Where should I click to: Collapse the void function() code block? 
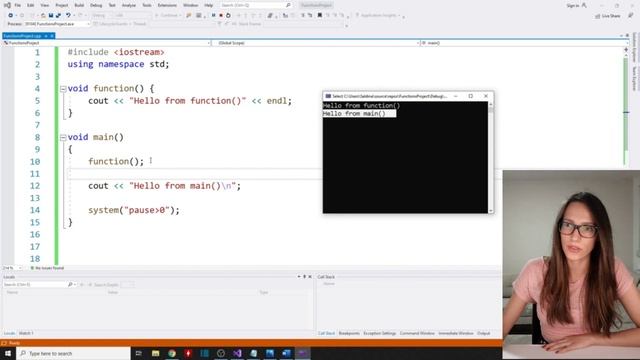point(63,89)
